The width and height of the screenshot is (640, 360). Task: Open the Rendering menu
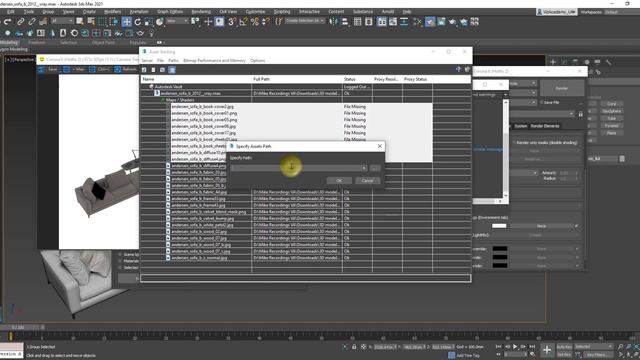coord(201,11)
